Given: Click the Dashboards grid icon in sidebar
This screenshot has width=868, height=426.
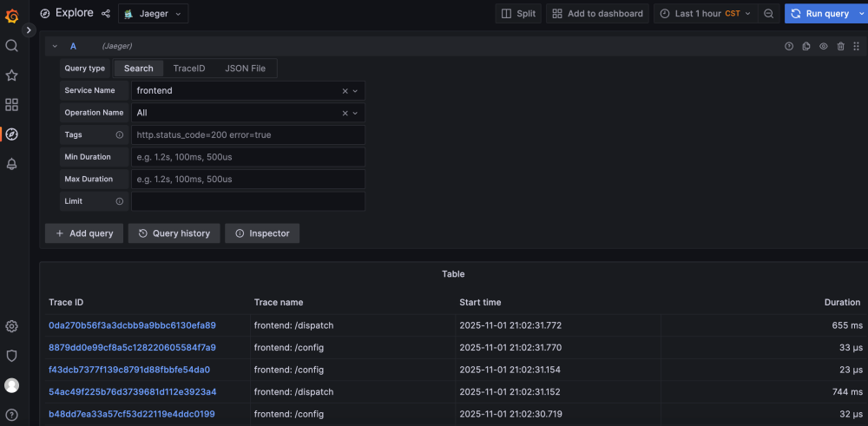Looking at the screenshot, I should coord(11,105).
